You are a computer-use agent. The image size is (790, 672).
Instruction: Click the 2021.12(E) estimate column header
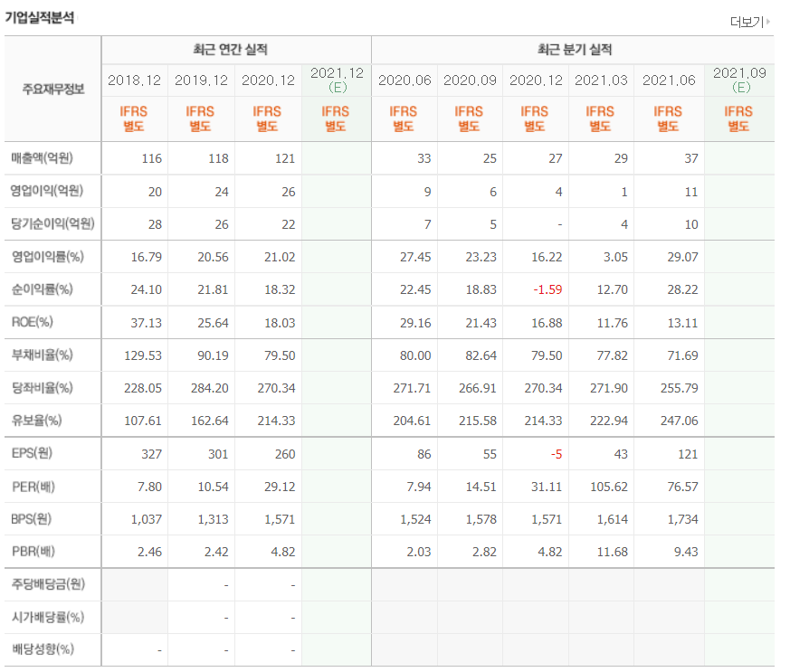click(x=335, y=80)
